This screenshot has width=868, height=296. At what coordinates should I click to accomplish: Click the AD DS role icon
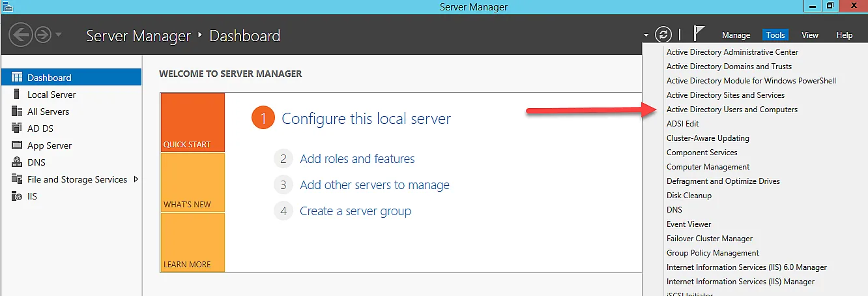pyautogui.click(x=17, y=128)
